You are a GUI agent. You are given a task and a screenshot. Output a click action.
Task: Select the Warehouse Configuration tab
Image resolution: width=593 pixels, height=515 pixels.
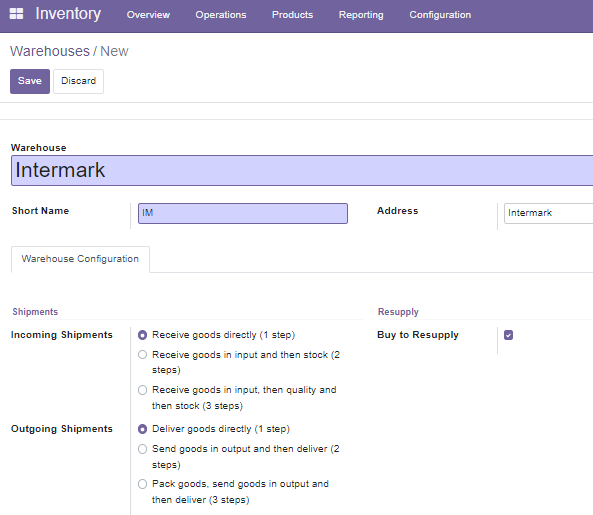(80, 259)
